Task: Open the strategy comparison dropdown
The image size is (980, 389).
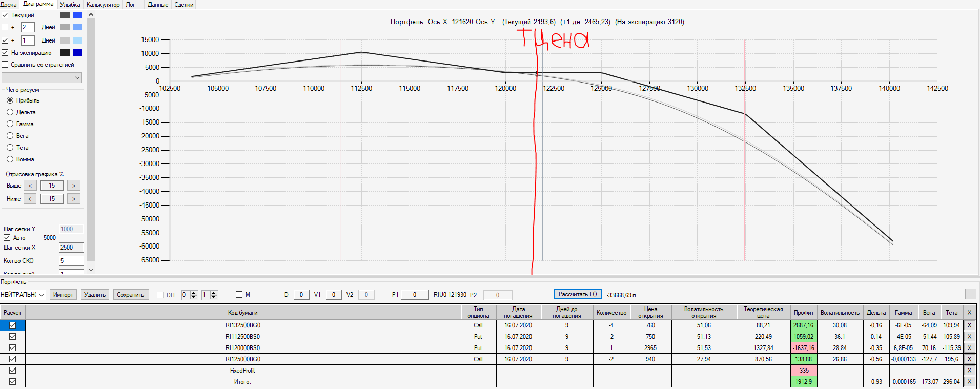Action: tap(42, 78)
